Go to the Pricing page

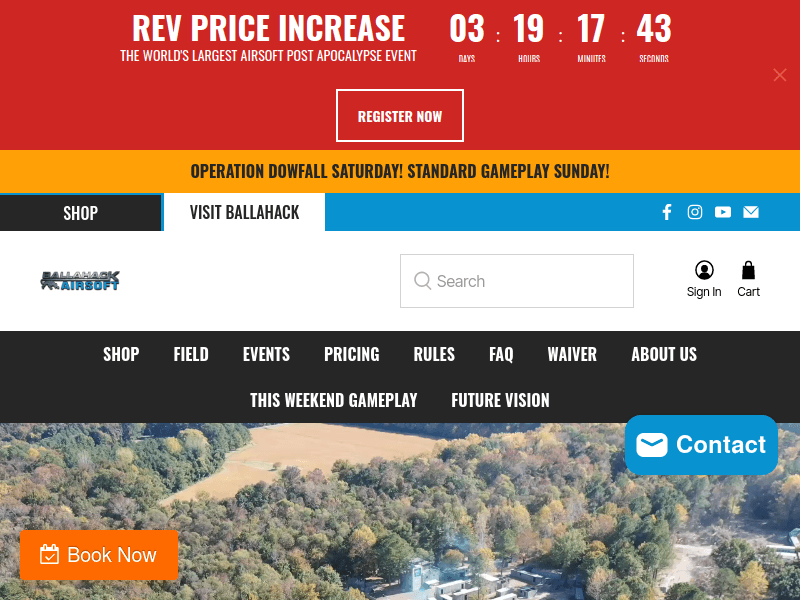[x=352, y=354]
